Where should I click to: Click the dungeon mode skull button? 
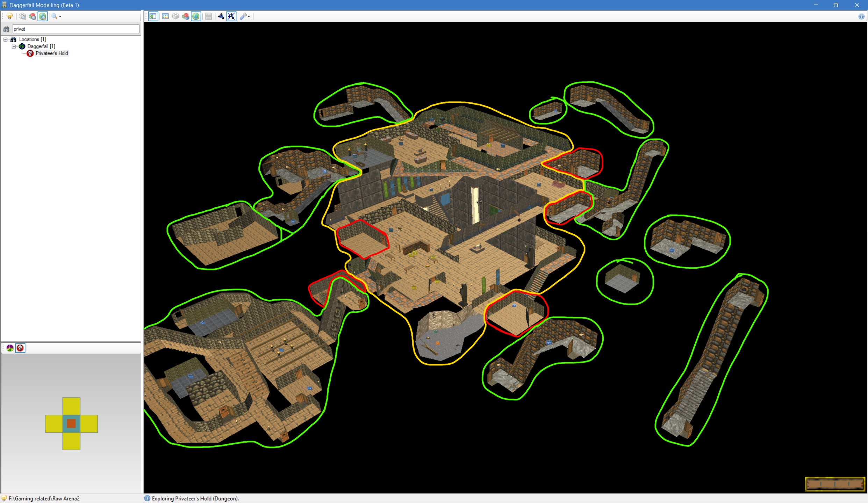[20, 348]
